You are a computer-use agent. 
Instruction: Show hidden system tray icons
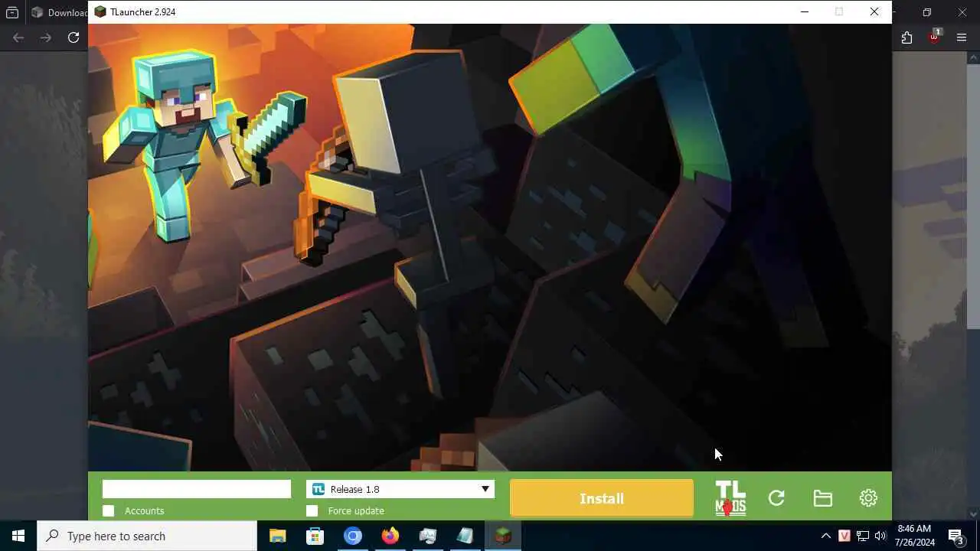(x=825, y=536)
